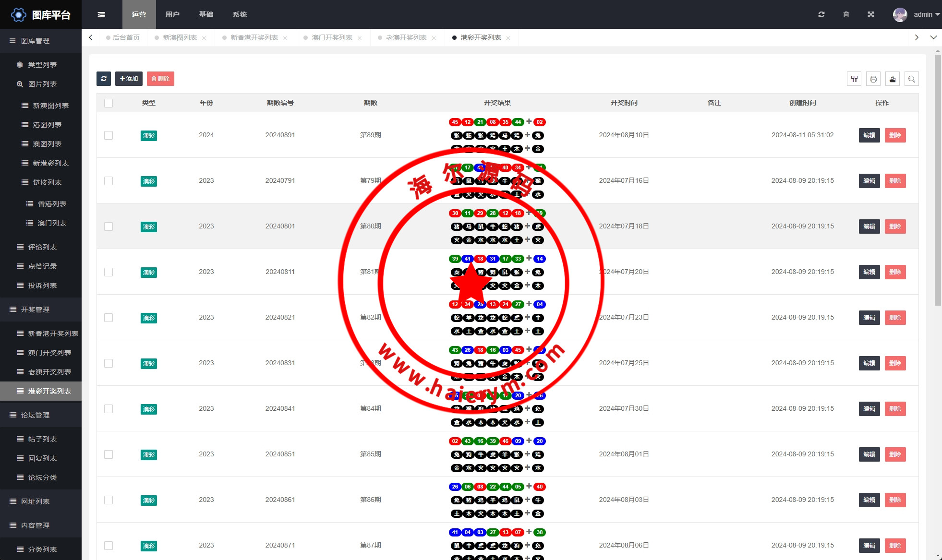Viewport: 942px width, 560px height.
Task: Click the print table icon
Action: [873, 79]
